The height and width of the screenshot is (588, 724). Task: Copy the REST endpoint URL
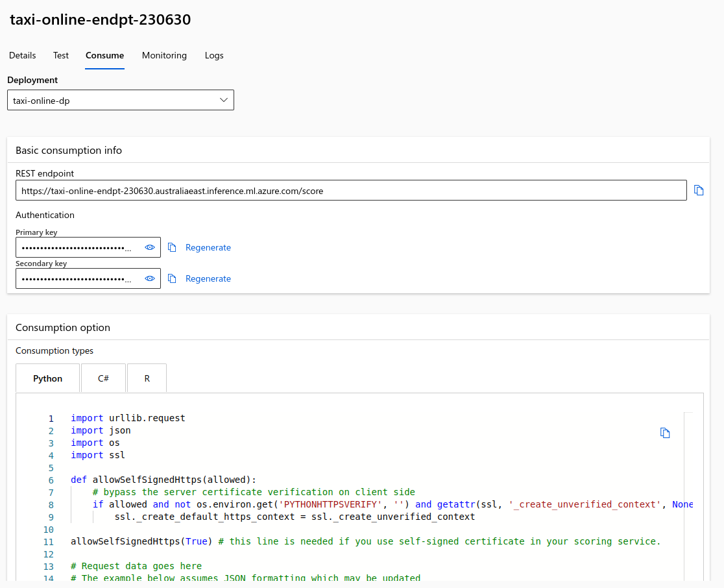click(x=699, y=190)
